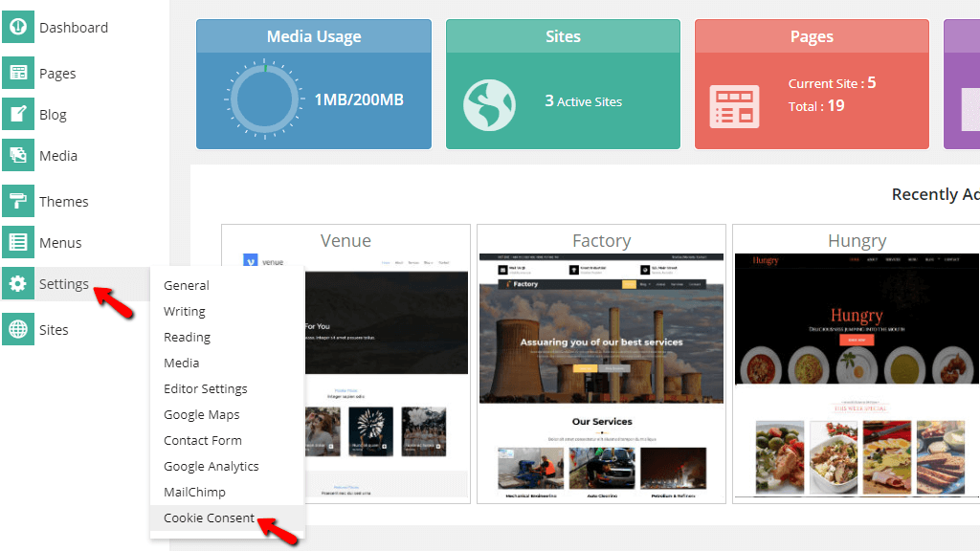This screenshot has height=551, width=980.
Task: Open the Sites sidebar label
Action: pos(54,330)
